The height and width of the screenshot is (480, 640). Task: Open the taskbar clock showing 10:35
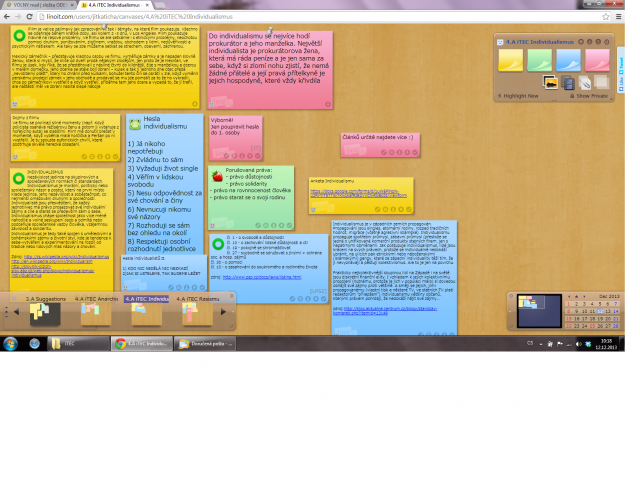(606, 344)
